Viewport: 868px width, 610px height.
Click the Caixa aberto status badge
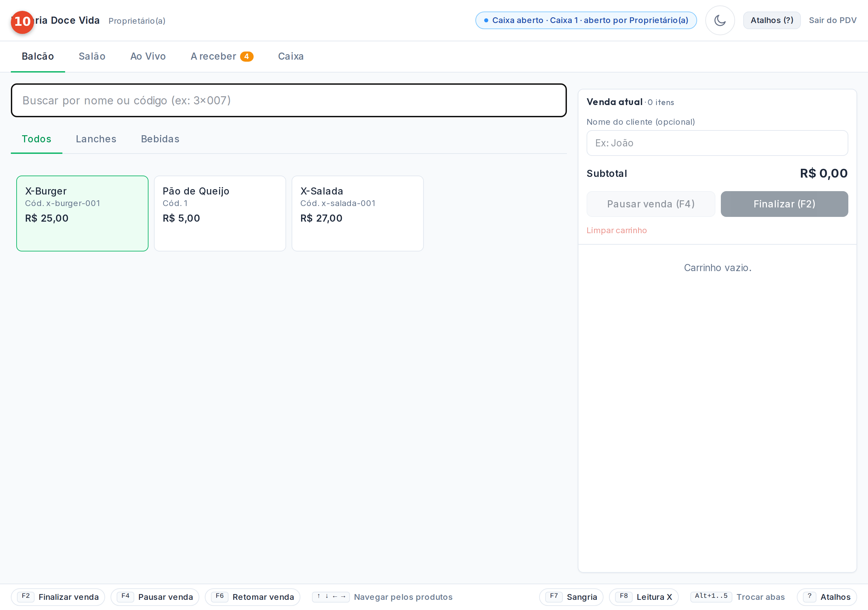586,20
